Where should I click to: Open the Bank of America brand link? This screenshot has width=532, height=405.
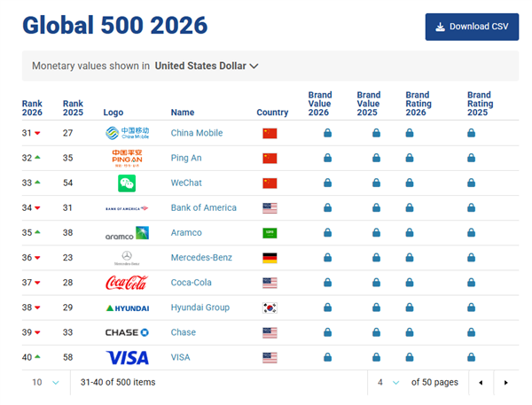203,208
